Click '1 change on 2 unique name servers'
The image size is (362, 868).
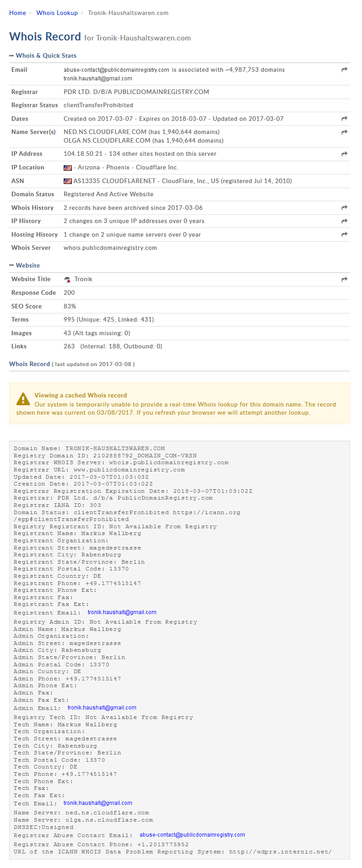coord(132,234)
